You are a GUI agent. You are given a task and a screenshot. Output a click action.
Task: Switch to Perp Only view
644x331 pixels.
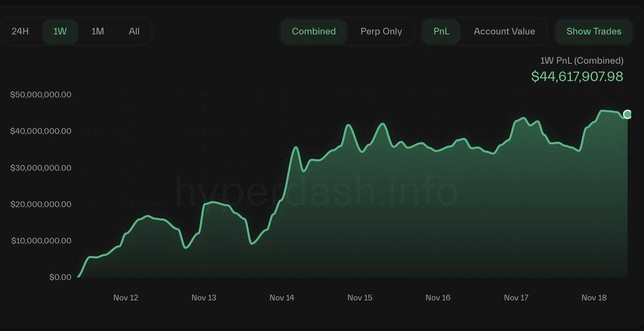coord(381,31)
